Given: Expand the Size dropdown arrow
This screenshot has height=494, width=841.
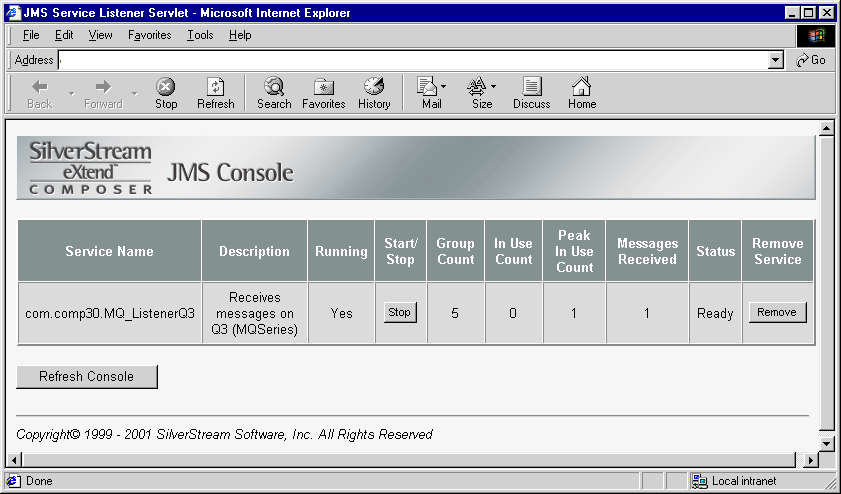Looking at the screenshot, I should pos(493,86).
